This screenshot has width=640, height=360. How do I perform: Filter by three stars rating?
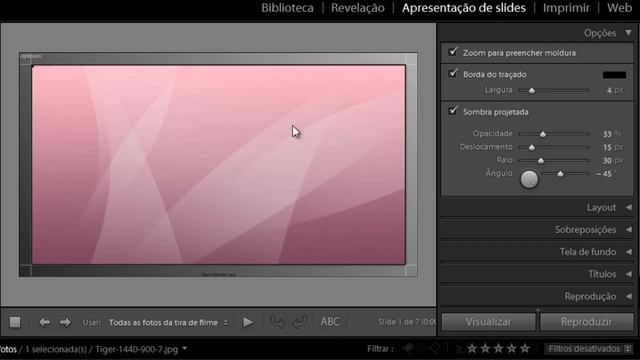coord(498,348)
